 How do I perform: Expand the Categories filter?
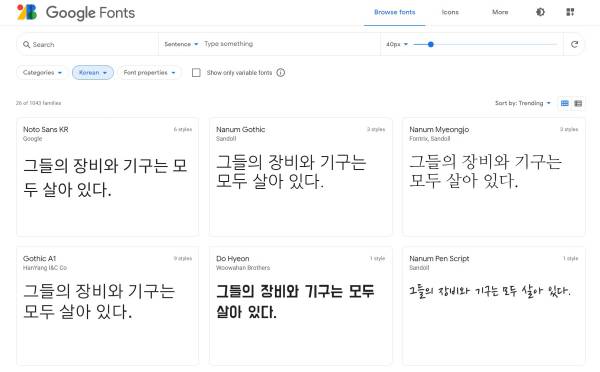click(42, 72)
